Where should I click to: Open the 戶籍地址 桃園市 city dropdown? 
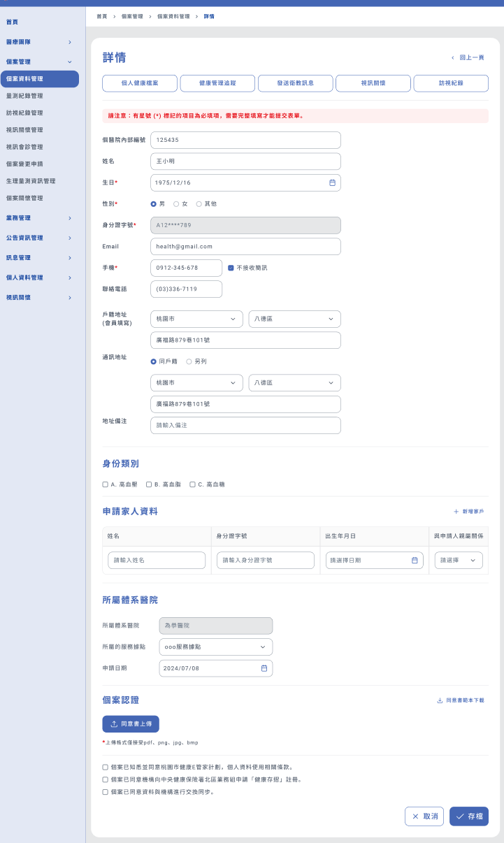pyautogui.click(x=196, y=319)
